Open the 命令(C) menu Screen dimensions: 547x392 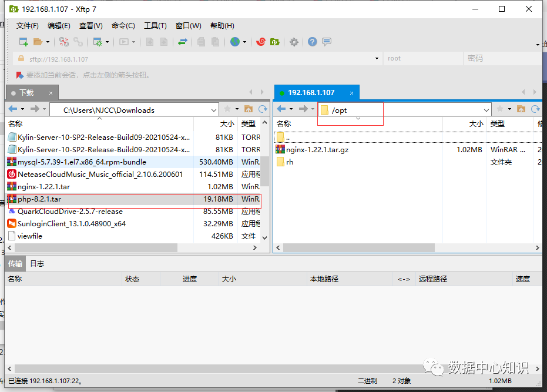click(123, 25)
